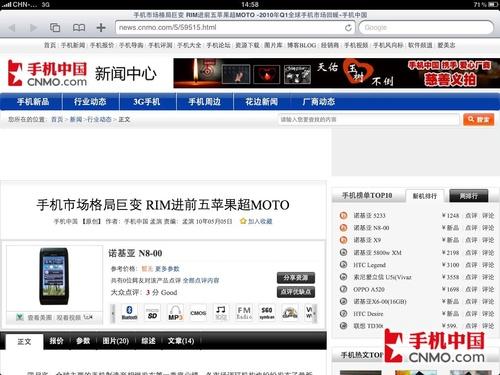Open OPPO A520 in the TOP10 list
The width and height of the screenshot is (500, 375).
[369, 289]
